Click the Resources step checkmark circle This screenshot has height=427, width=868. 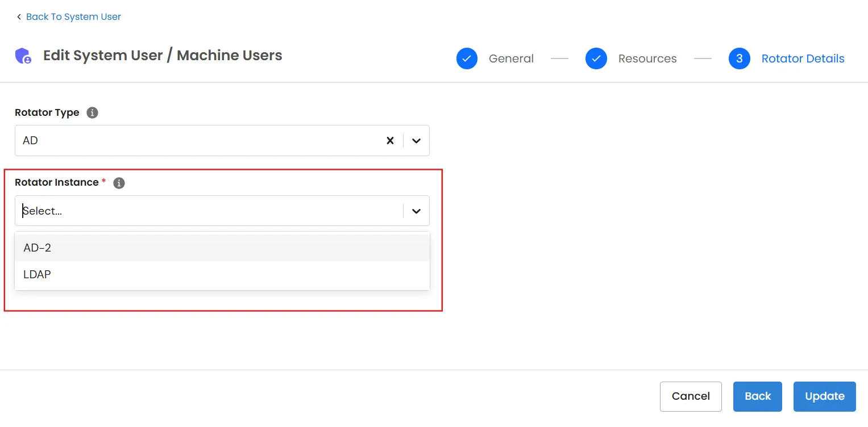(596, 58)
